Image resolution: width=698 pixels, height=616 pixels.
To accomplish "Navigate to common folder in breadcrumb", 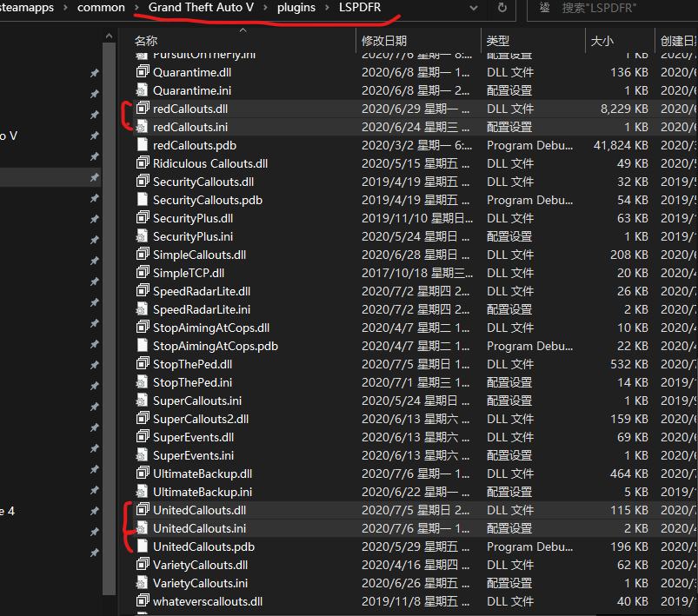I will 101,8.
